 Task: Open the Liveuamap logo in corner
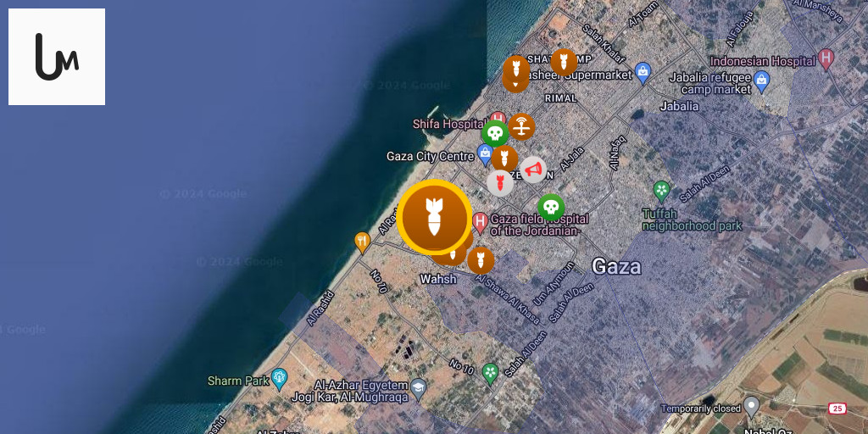pos(57,57)
